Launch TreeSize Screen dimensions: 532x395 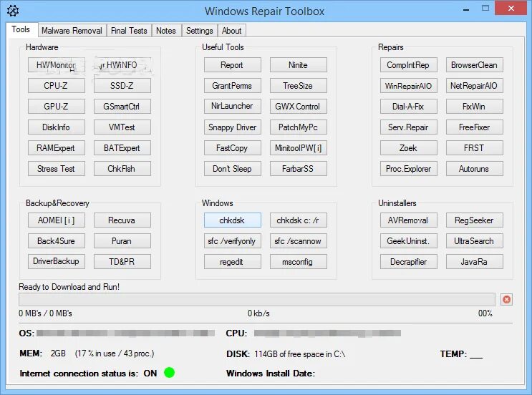click(299, 85)
